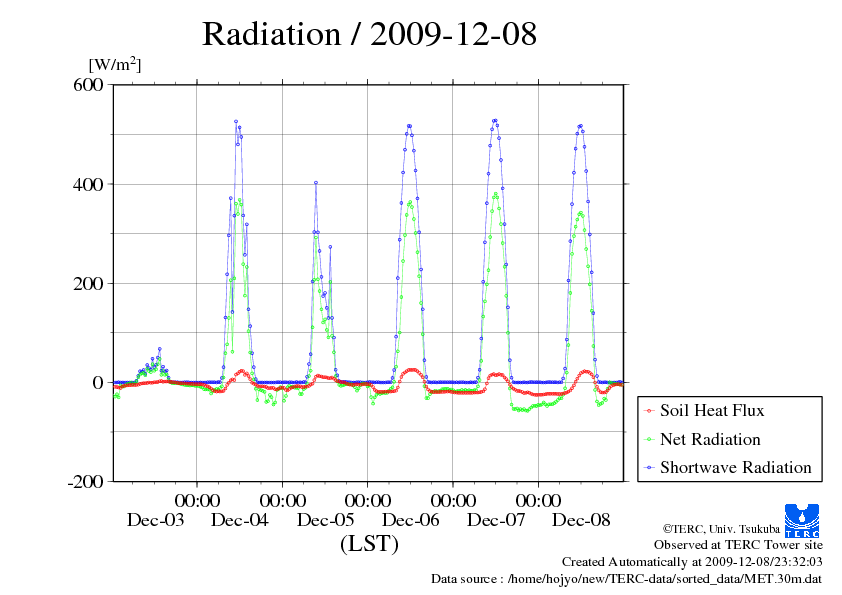Click the ©TERC, Univ. Tsukuba credit

pyautogui.click(x=721, y=529)
